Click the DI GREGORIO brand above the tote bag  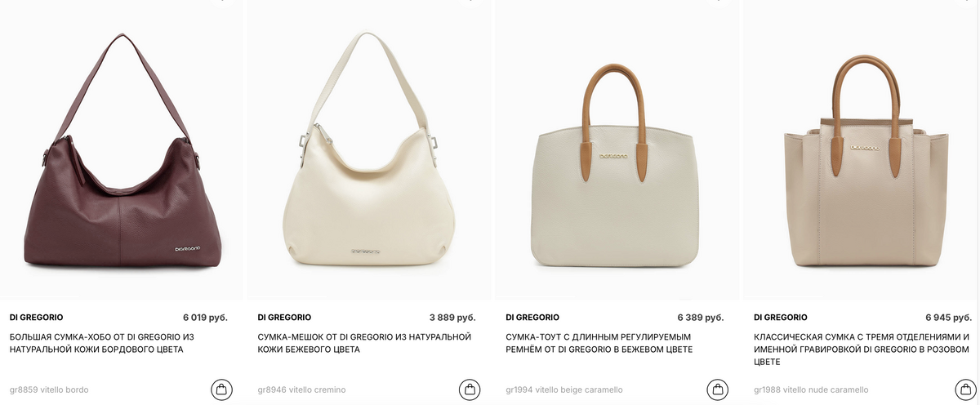point(532,317)
